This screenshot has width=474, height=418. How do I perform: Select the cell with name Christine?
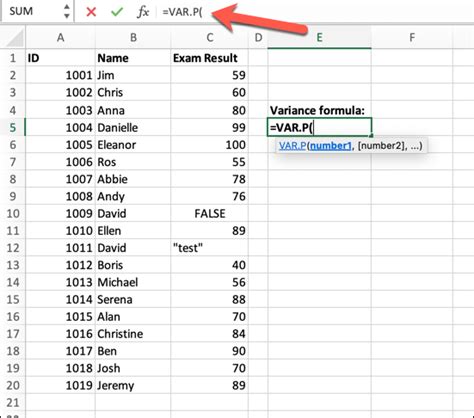click(133, 334)
